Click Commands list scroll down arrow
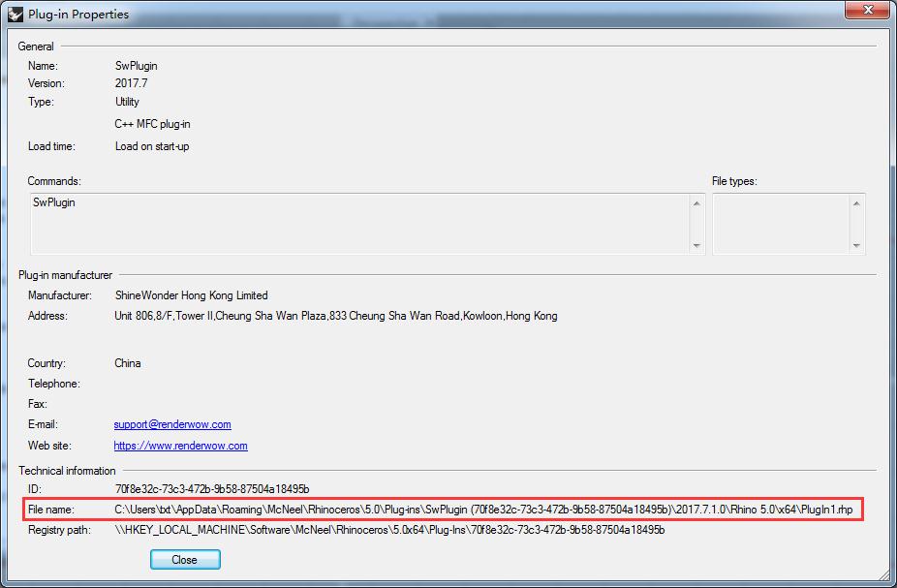The image size is (897, 588). coord(696,245)
